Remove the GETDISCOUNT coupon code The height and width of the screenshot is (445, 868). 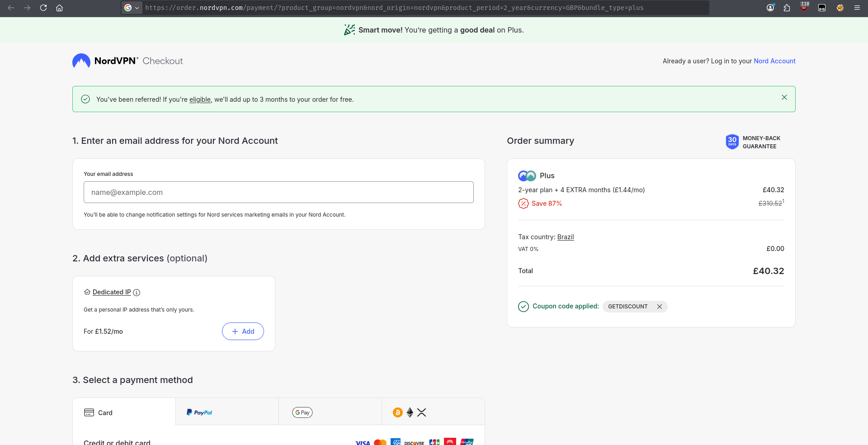[x=660, y=307]
